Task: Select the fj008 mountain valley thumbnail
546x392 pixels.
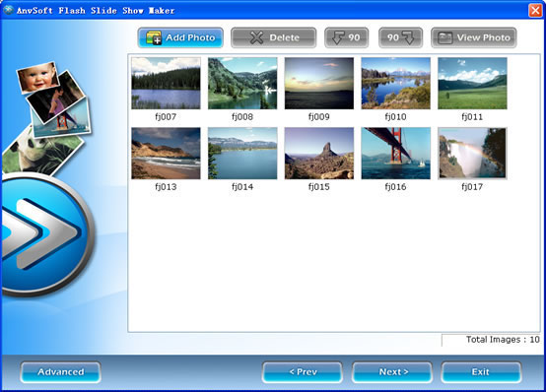Action: click(x=242, y=83)
